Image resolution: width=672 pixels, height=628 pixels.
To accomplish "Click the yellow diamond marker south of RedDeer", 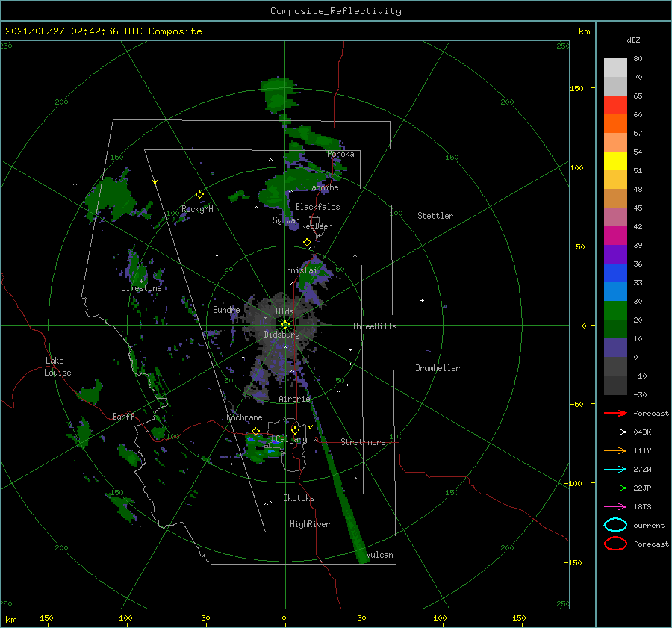I will pyautogui.click(x=308, y=243).
